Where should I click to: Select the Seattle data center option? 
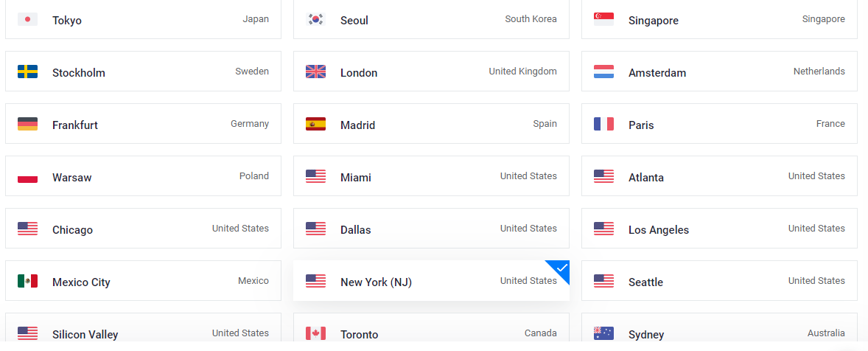tap(719, 281)
